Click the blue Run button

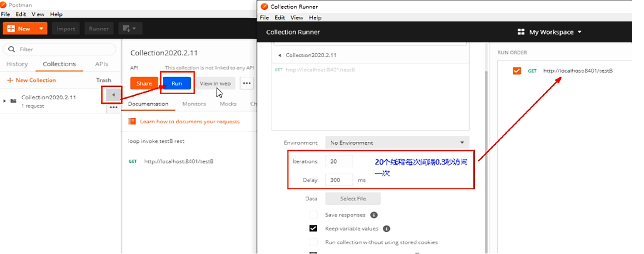pyautogui.click(x=177, y=83)
